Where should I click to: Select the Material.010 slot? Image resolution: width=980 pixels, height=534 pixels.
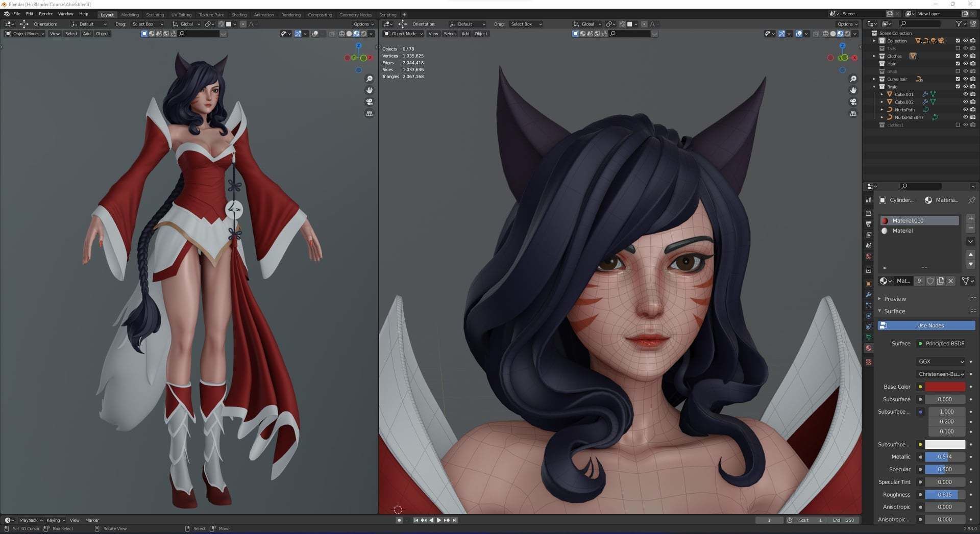point(919,221)
